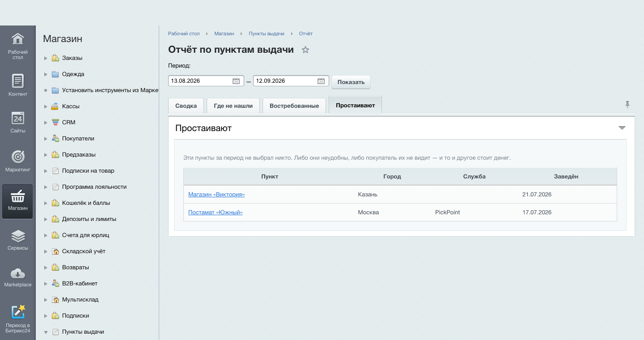Collapse the Пункты выдачи tree node
This screenshot has height=340, width=644.
coord(46,332)
